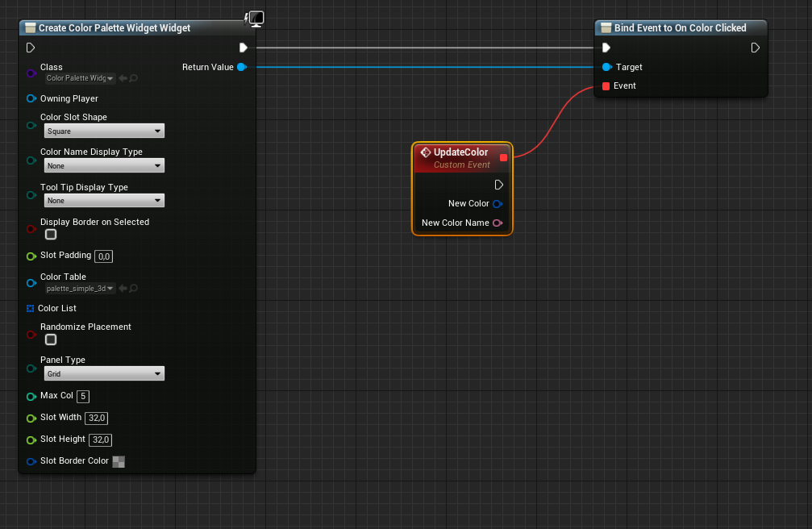
Task: Enable the Randomize Placement checkbox
Action: tap(51, 339)
